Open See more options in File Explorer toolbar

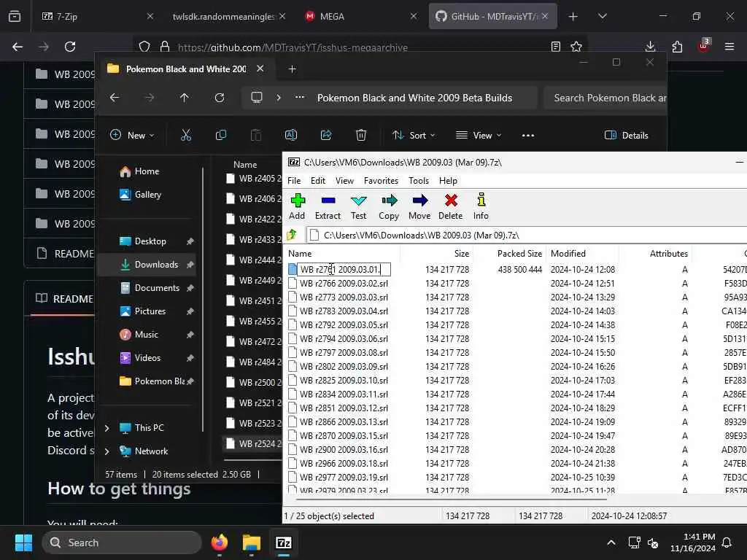point(528,135)
